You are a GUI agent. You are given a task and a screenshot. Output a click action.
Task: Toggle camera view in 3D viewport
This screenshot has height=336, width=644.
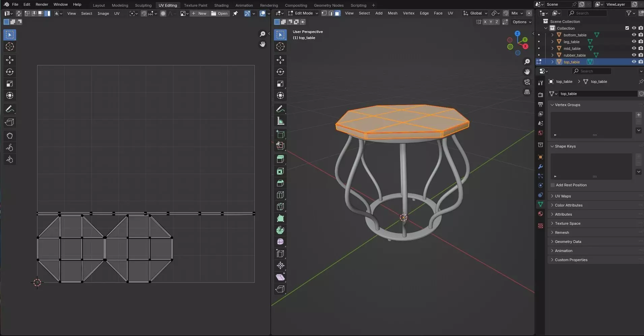[x=527, y=82]
